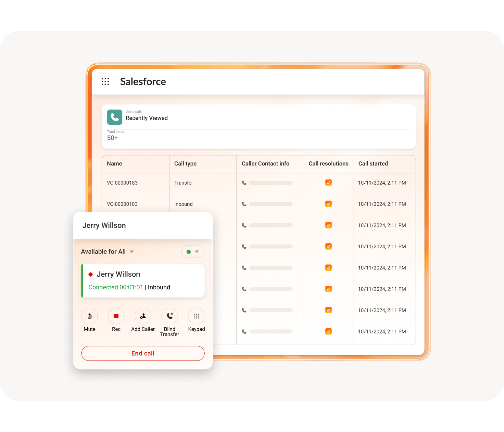Select the Blind Transfer icon
The width and height of the screenshot is (504, 432).
point(170,316)
